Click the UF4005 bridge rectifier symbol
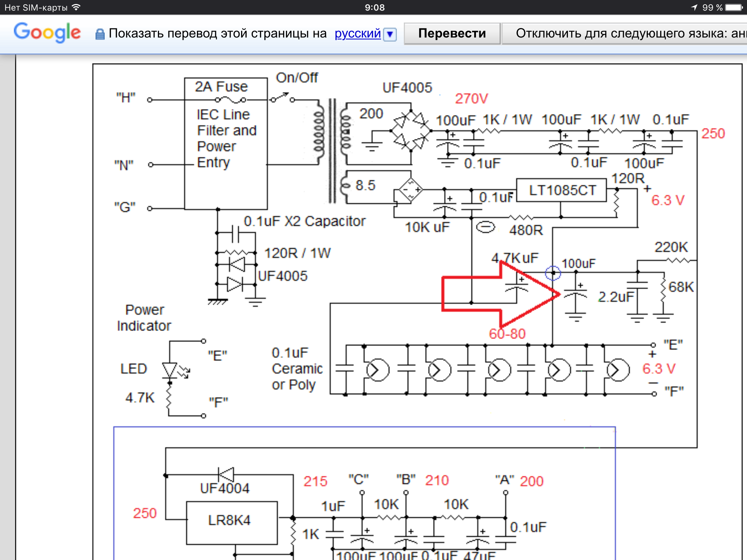 pyautogui.click(x=411, y=131)
